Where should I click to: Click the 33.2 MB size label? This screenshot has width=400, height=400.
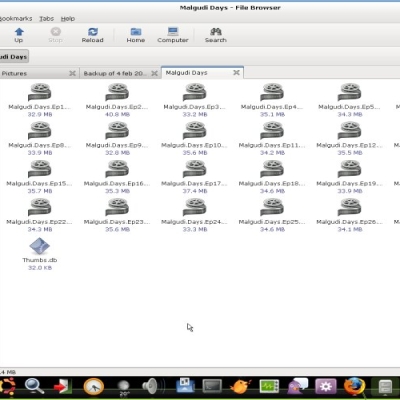(x=195, y=114)
